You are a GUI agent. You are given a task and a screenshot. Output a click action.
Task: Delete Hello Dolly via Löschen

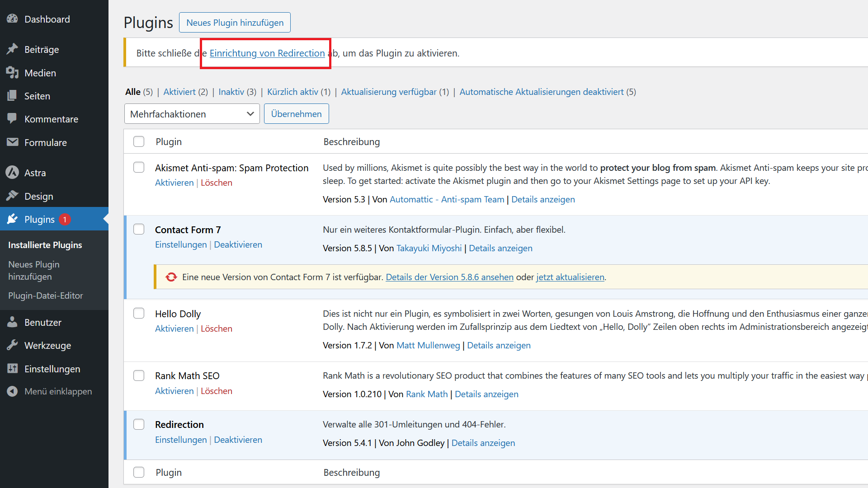tap(217, 328)
